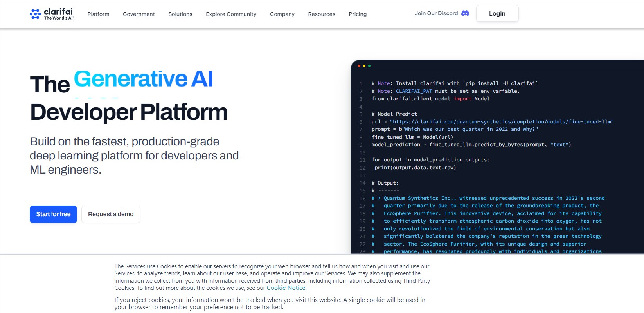
Task: Click the Discord icon in header
Action: point(465,13)
